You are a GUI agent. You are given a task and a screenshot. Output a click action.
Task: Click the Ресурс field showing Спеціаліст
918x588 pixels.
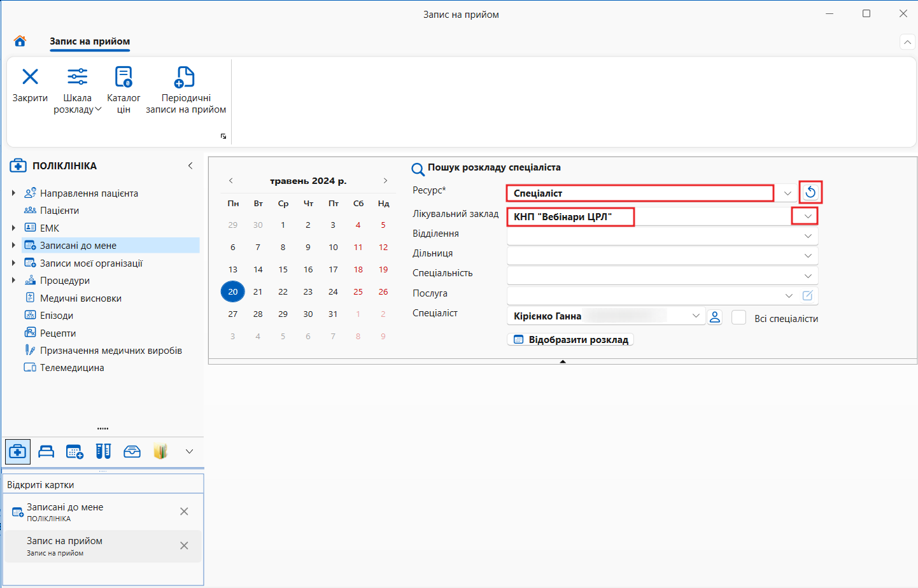(x=640, y=193)
